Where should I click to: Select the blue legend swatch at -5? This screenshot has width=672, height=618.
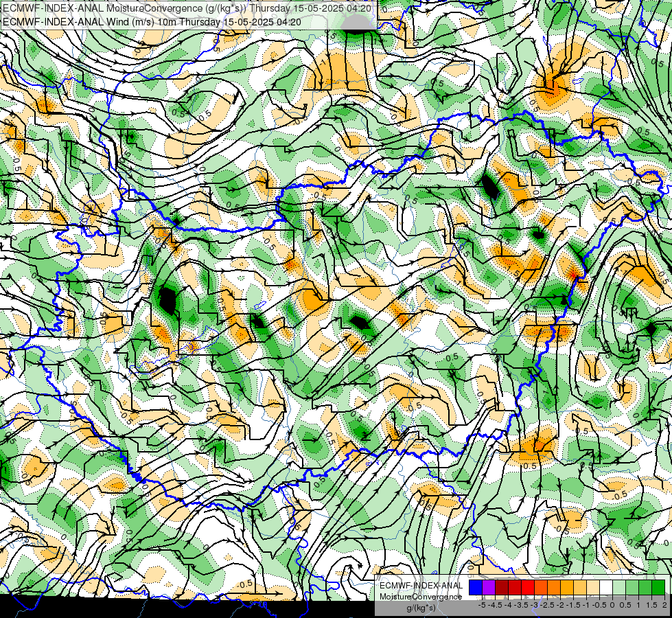click(476, 588)
